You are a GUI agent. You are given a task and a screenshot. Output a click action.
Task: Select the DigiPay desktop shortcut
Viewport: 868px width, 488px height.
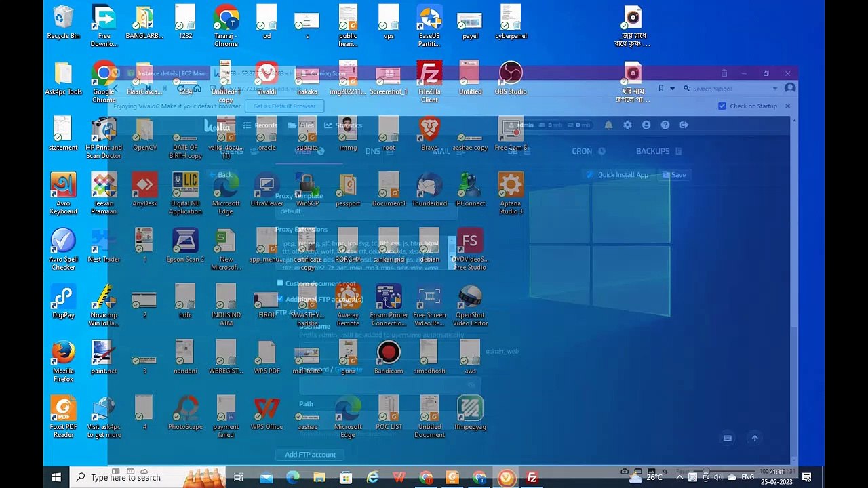pos(63,302)
